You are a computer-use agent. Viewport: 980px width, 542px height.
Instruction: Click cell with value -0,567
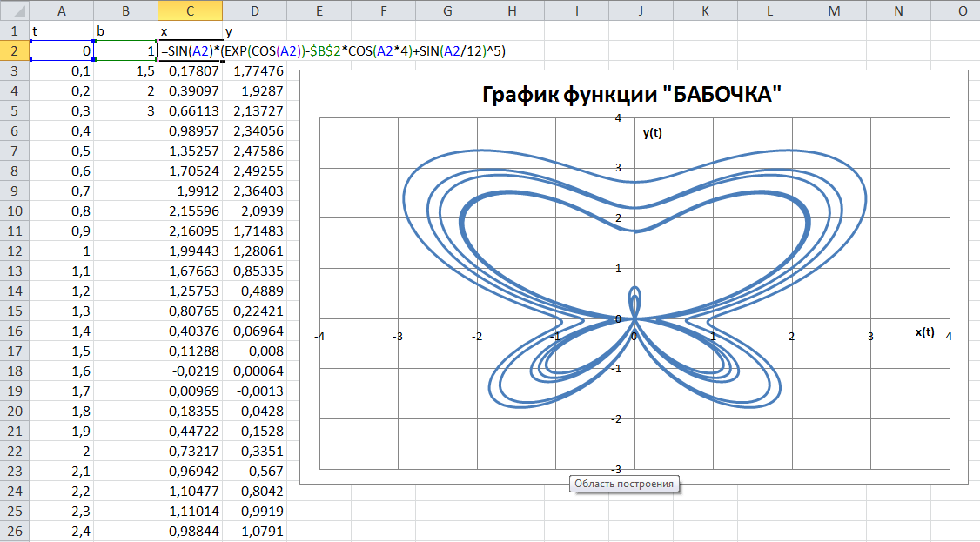point(254,471)
